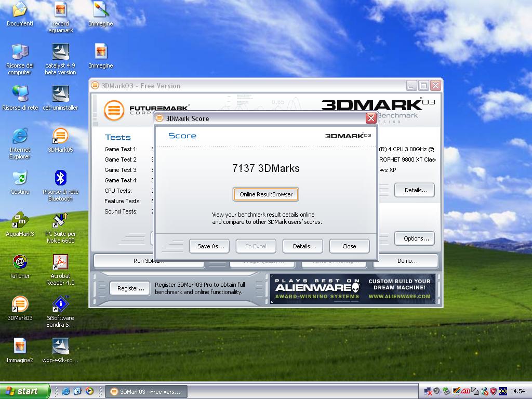Viewport: 532px width, 399px height.
Task: Open Details in the 3DMark Score dialog
Action: pos(304,246)
